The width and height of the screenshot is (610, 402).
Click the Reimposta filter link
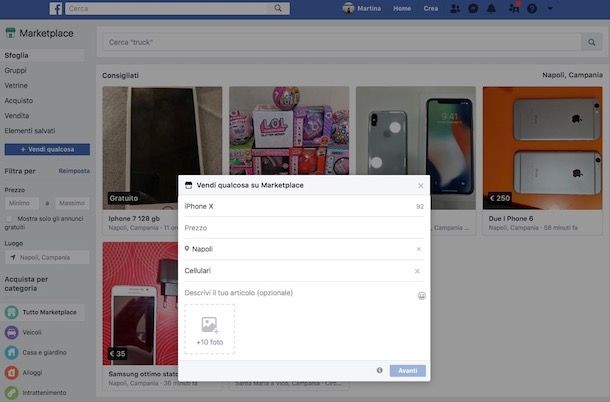(x=74, y=171)
